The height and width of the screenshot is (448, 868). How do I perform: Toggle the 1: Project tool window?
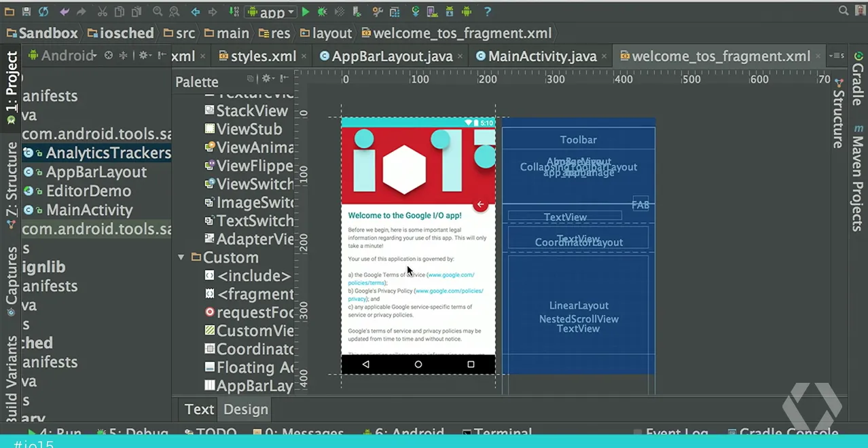[x=12, y=88]
